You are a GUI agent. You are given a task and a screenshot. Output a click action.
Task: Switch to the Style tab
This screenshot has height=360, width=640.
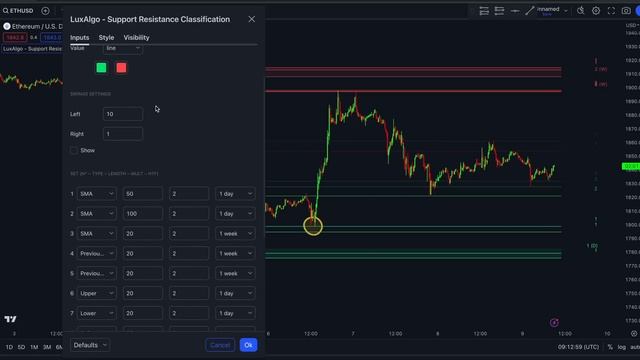106,38
